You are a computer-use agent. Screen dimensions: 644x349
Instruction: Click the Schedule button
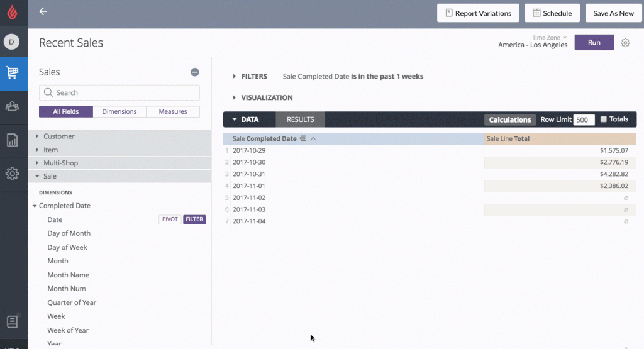(x=552, y=13)
